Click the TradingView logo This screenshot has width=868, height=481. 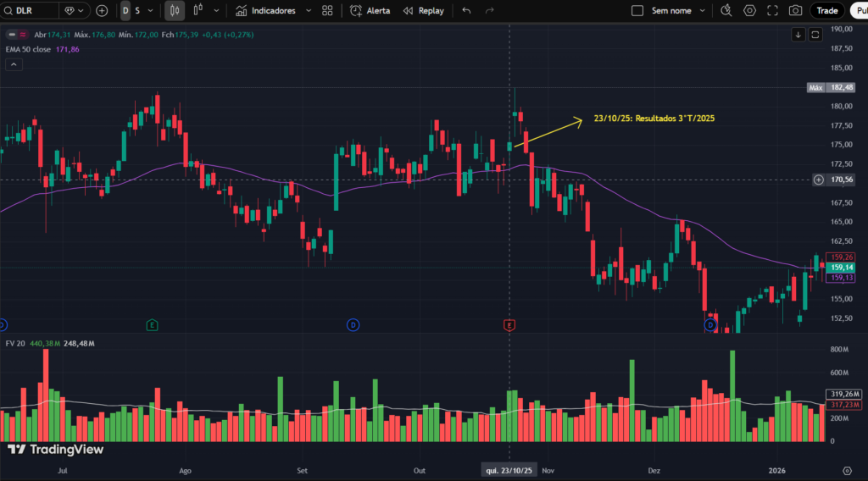tap(55, 450)
